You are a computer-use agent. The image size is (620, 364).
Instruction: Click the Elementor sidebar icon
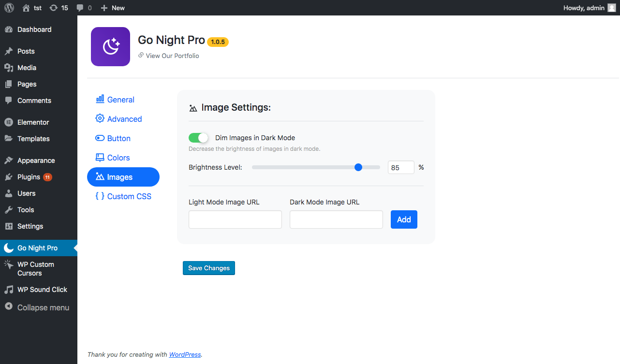pos(8,122)
